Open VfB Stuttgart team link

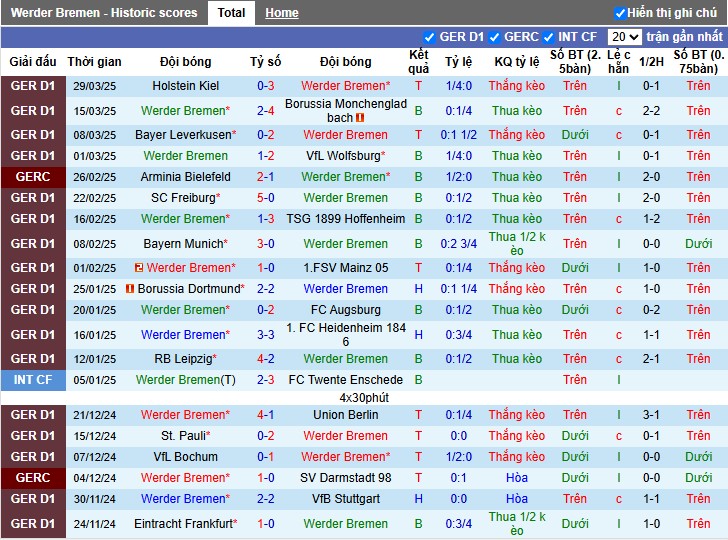pos(345,498)
